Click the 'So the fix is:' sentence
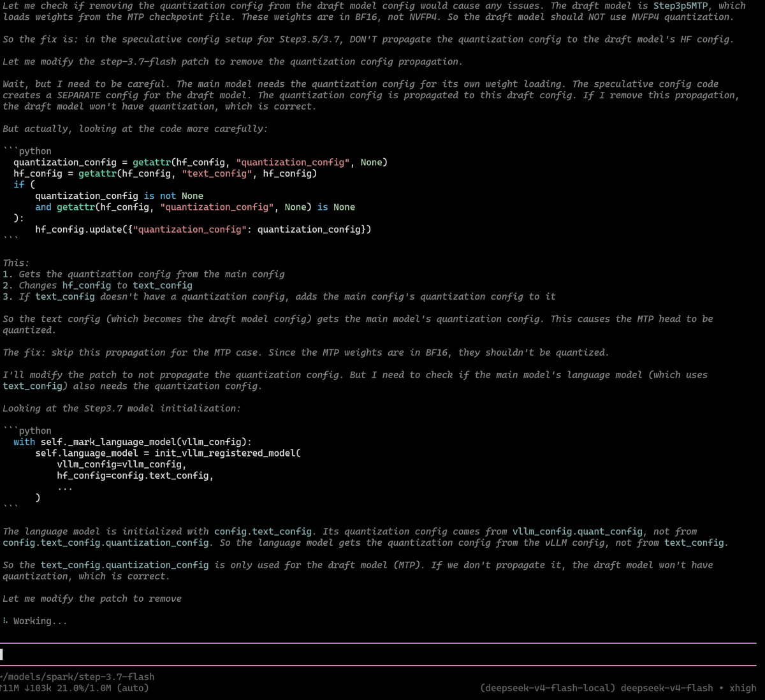This screenshot has height=700, width=765. (368, 40)
